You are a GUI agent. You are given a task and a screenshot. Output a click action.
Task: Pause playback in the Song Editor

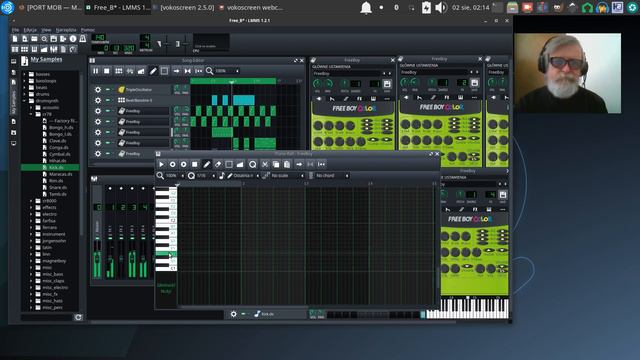pos(96,71)
